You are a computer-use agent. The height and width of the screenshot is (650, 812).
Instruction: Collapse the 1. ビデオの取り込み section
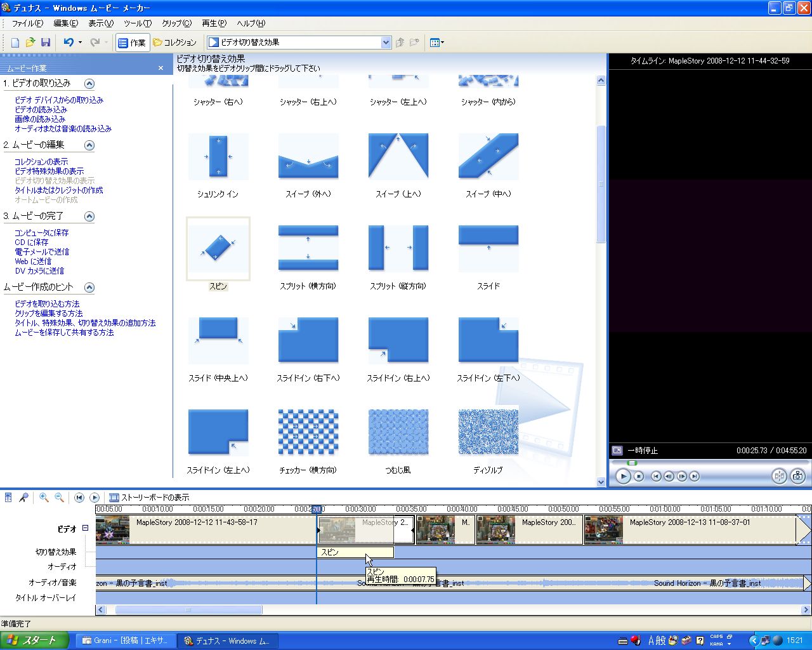coord(89,84)
